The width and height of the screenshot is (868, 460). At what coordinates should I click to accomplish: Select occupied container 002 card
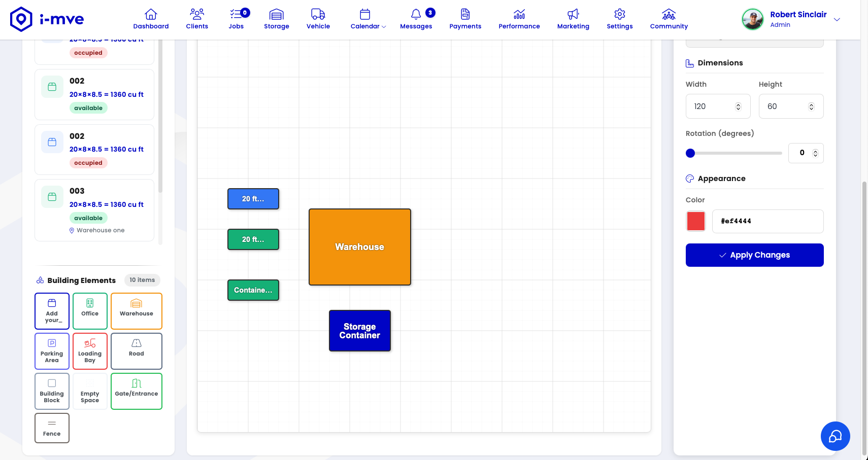tap(94, 150)
